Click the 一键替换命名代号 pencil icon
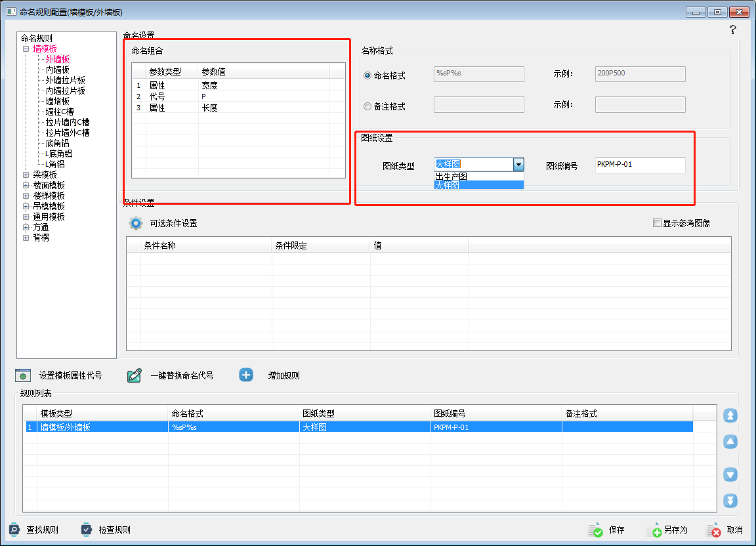Screen dimensions: 756x546 [135, 375]
